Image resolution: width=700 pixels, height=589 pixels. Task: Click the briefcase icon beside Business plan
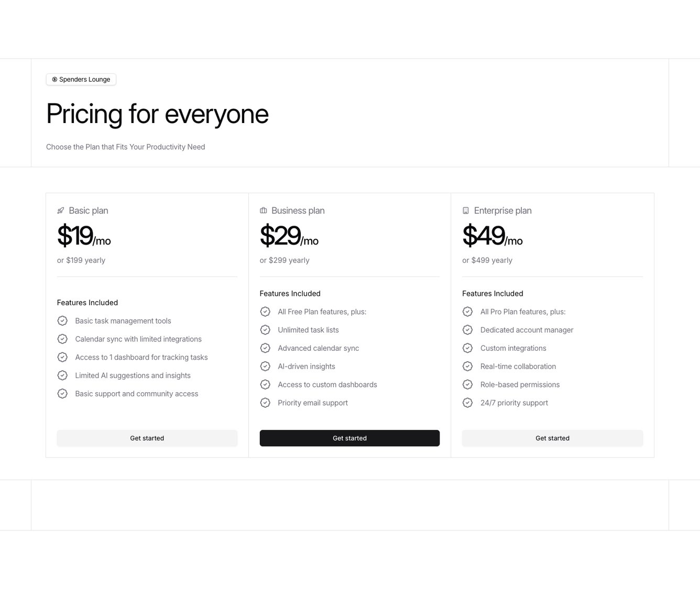(x=264, y=210)
